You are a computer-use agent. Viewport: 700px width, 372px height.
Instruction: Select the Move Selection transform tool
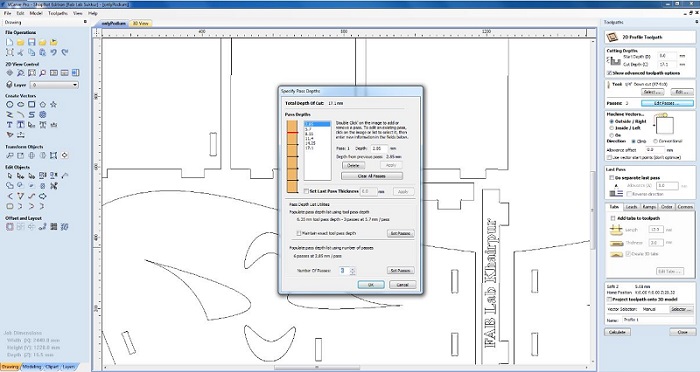9,155
